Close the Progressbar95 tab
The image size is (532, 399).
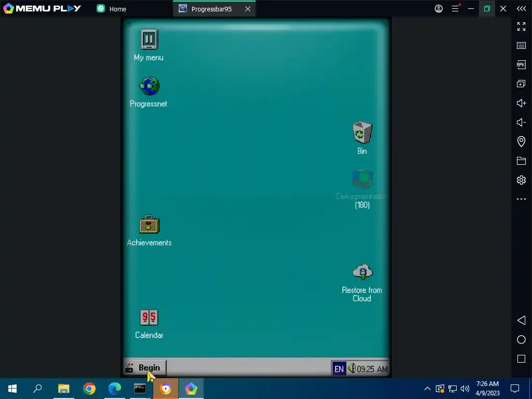[x=248, y=9]
